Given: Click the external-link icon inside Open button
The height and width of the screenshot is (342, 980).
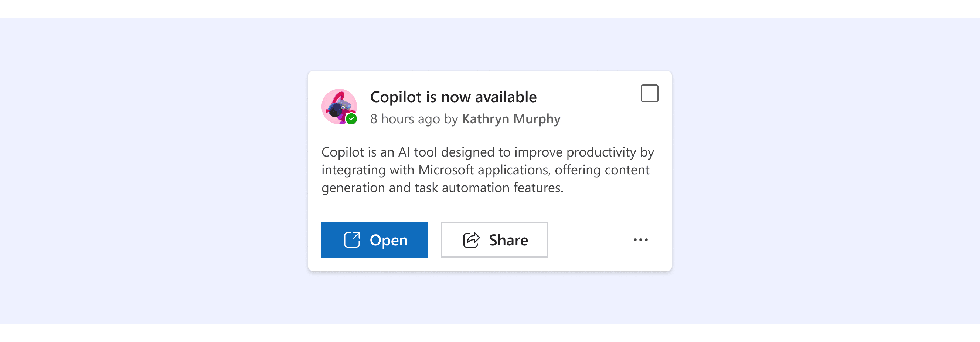Looking at the screenshot, I should click(351, 240).
